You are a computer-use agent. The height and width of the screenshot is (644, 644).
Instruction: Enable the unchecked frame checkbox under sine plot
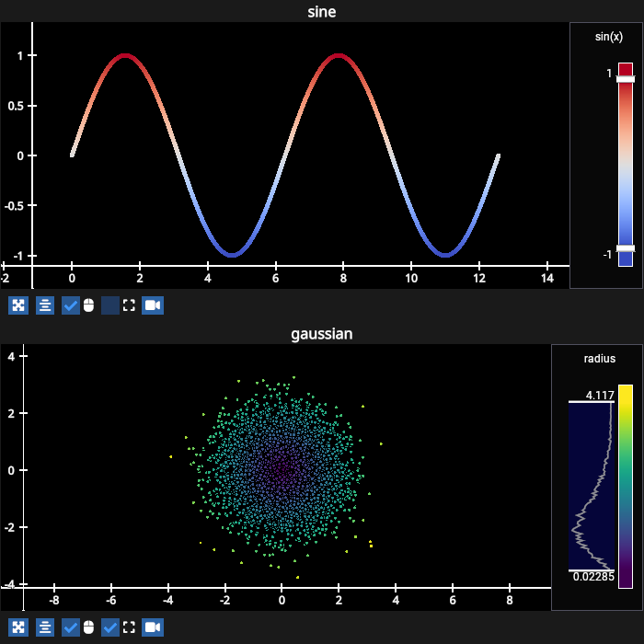[x=110, y=305]
